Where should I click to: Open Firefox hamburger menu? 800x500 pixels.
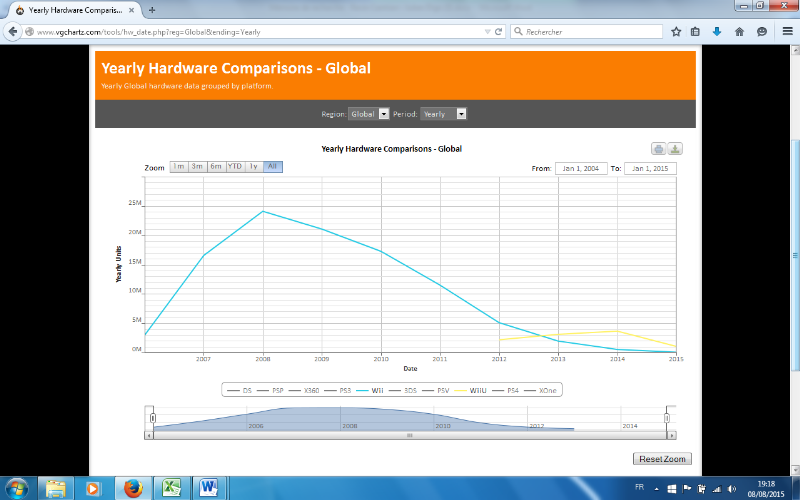click(787, 32)
